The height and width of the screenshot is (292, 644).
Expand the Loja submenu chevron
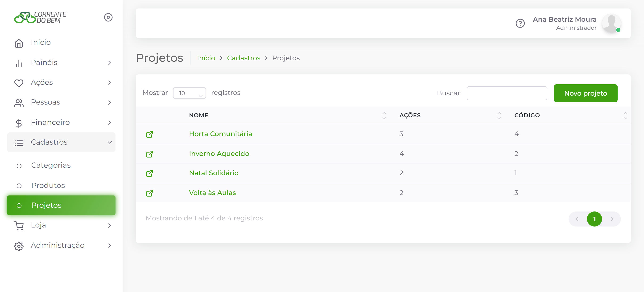[110, 226]
